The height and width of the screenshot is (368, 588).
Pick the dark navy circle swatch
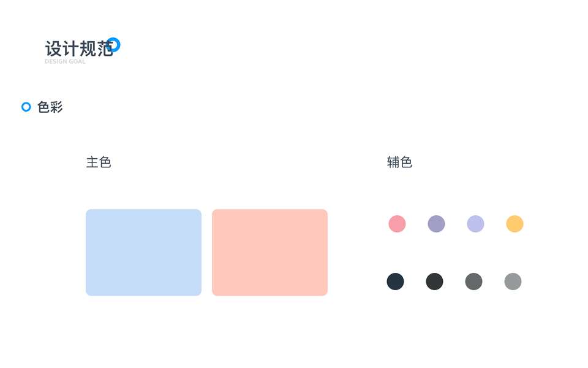395,282
